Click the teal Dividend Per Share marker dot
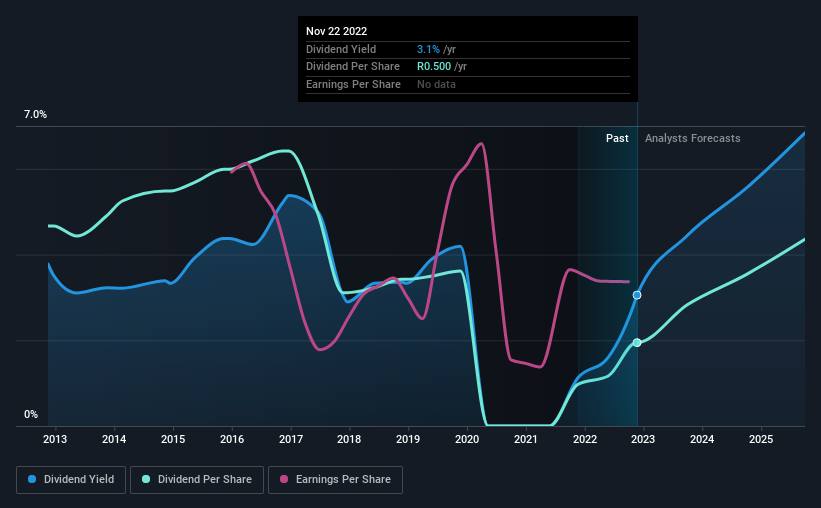The height and width of the screenshot is (508, 821). pyautogui.click(x=637, y=343)
